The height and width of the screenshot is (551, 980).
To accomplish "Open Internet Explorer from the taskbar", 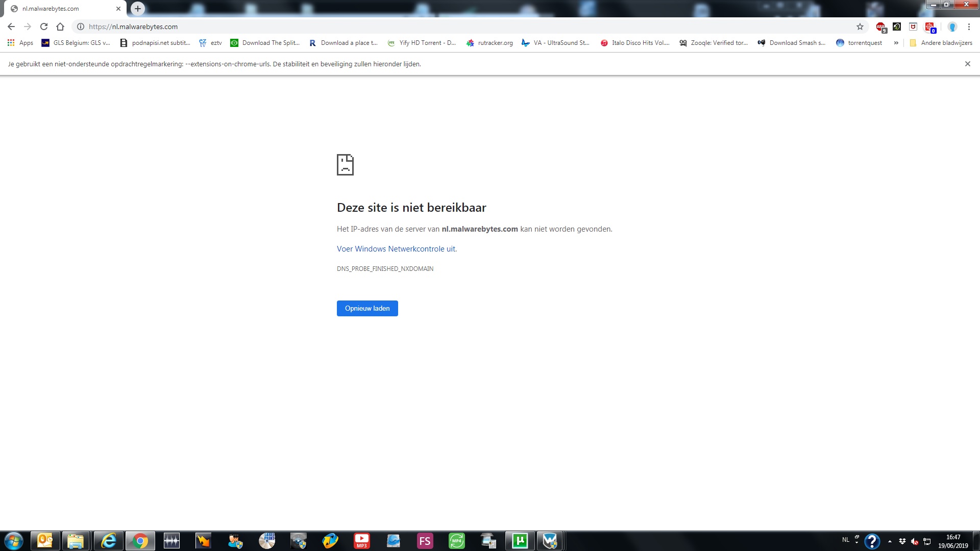I will 108,541.
